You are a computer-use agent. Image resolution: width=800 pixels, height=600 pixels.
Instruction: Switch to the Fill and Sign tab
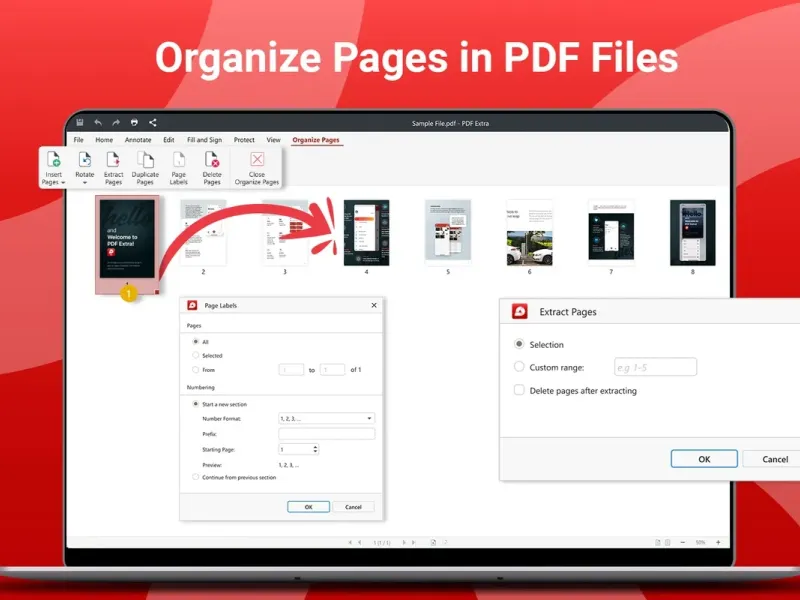coord(204,140)
